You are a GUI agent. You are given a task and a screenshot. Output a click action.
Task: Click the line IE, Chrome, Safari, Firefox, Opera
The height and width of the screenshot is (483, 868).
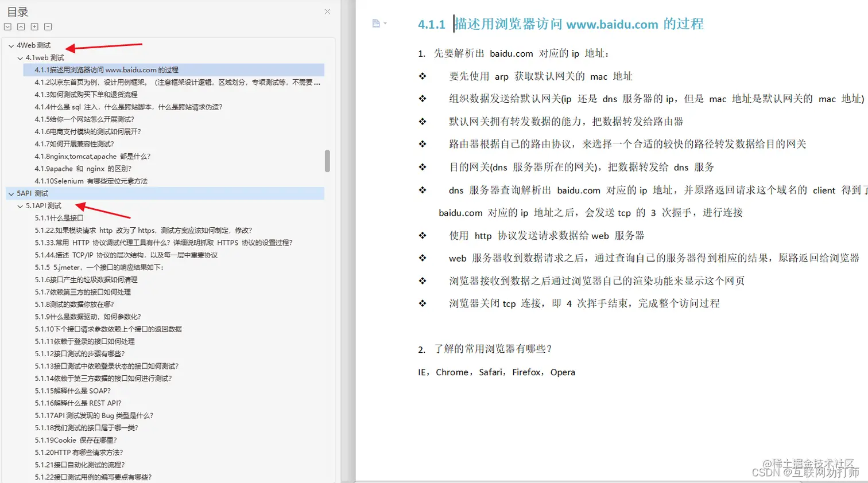497,372
